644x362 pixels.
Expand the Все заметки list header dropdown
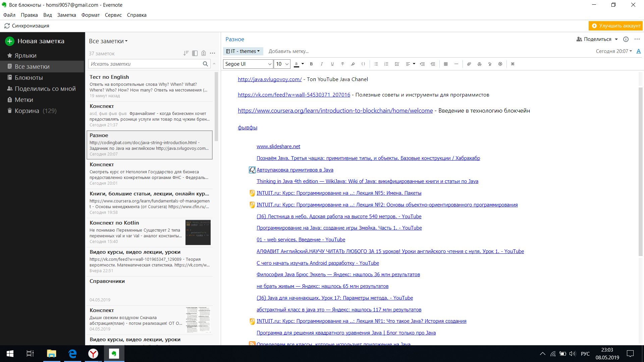[108, 41]
